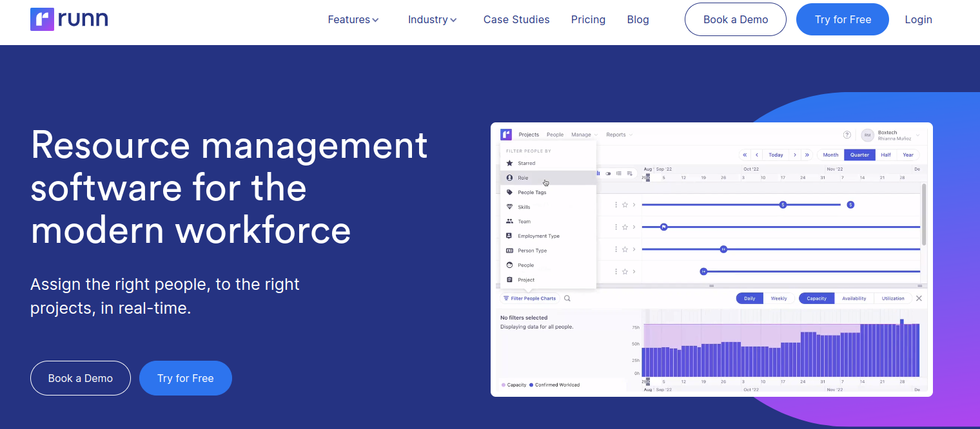This screenshot has height=429, width=980.
Task: Jump forward with the double right chevron
Action: point(807,155)
